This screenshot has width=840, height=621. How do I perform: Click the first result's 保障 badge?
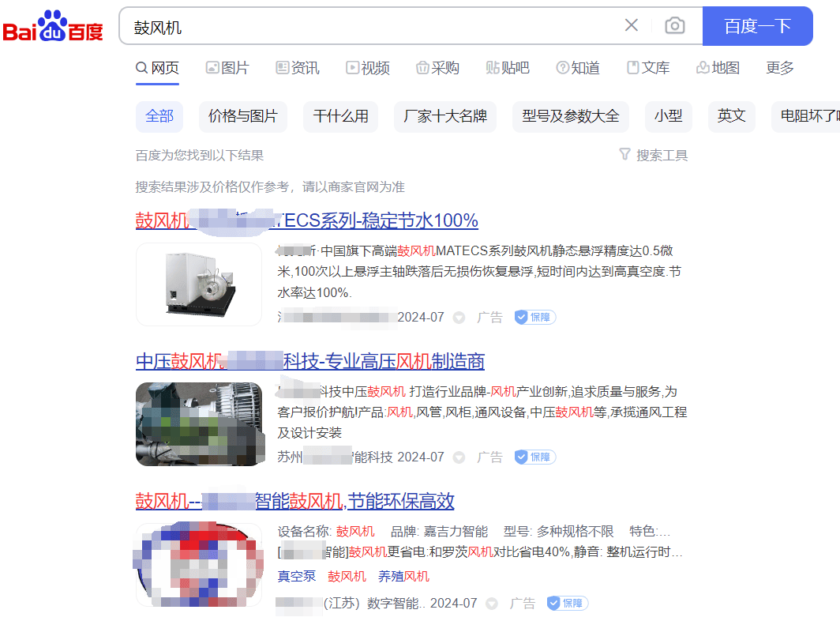coord(535,318)
